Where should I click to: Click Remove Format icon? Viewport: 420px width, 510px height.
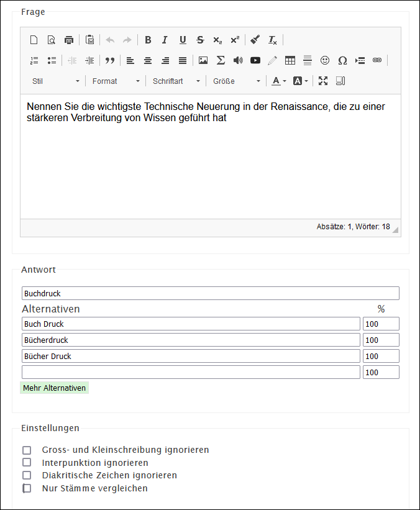click(272, 40)
